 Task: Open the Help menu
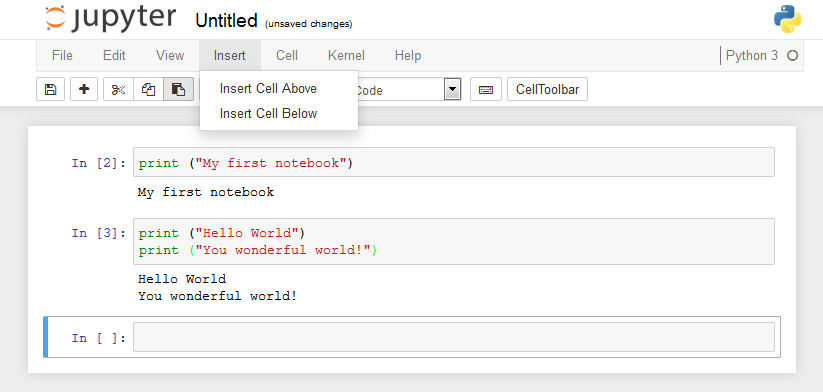(x=408, y=56)
